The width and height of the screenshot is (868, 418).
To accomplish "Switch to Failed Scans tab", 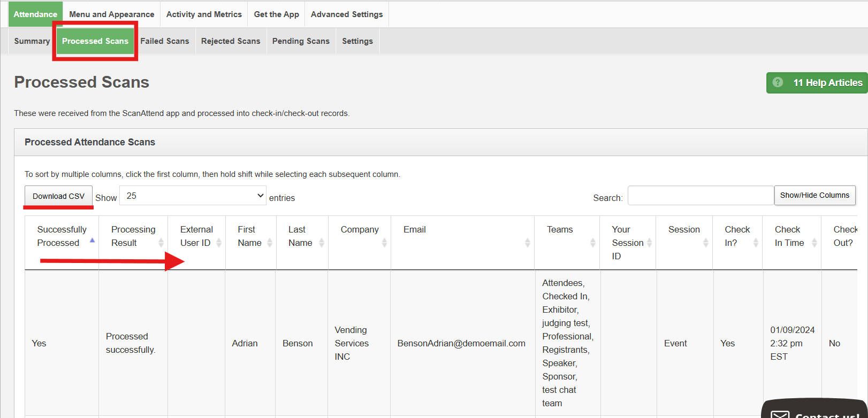I will pos(164,41).
